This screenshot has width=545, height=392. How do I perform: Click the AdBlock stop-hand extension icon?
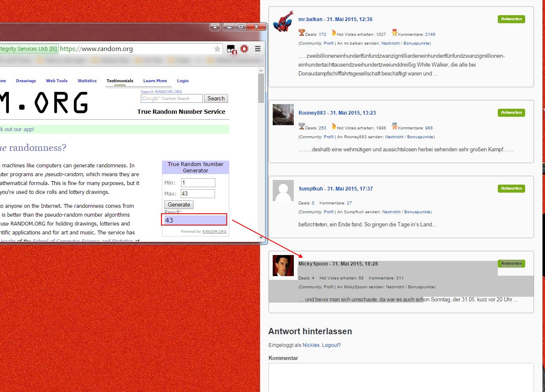tap(244, 49)
